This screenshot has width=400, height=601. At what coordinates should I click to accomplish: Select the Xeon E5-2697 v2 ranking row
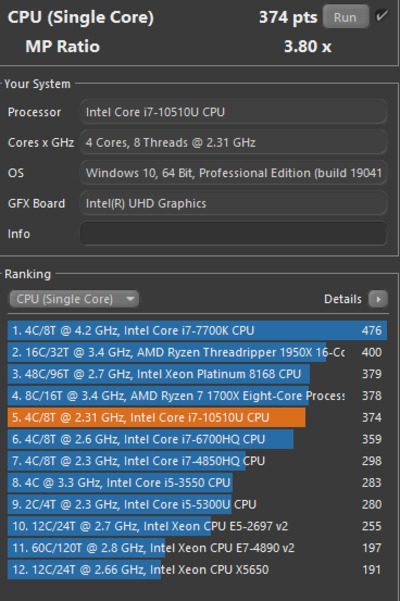pyautogui.click(x=197, y=526)
